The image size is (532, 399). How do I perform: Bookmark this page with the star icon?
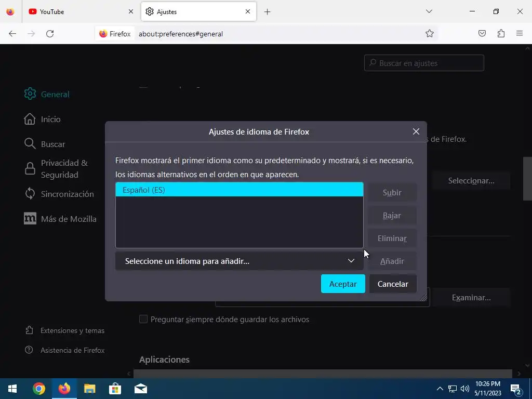[430, 34]
